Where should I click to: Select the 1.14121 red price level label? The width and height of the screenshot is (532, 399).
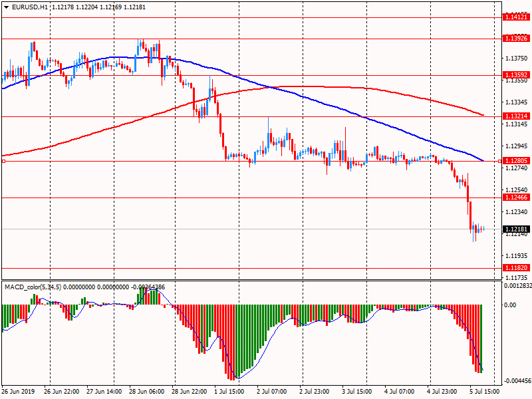pos(516,17)
